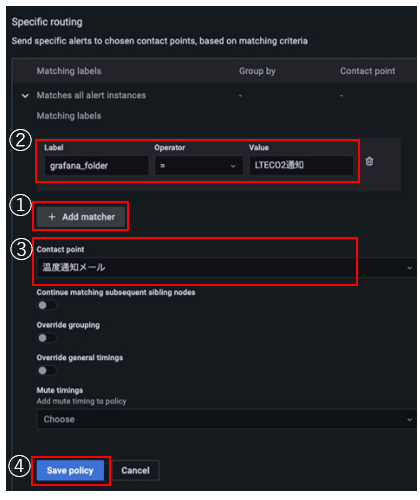Open the Mute timings Choose dropdown
The height and width of the screenshot is (500, 420).
coord(226,419)
